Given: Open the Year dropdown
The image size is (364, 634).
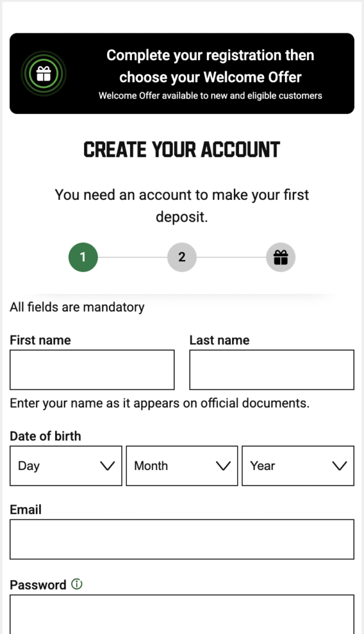Looking at the screenshot, I should pos(298,466).
